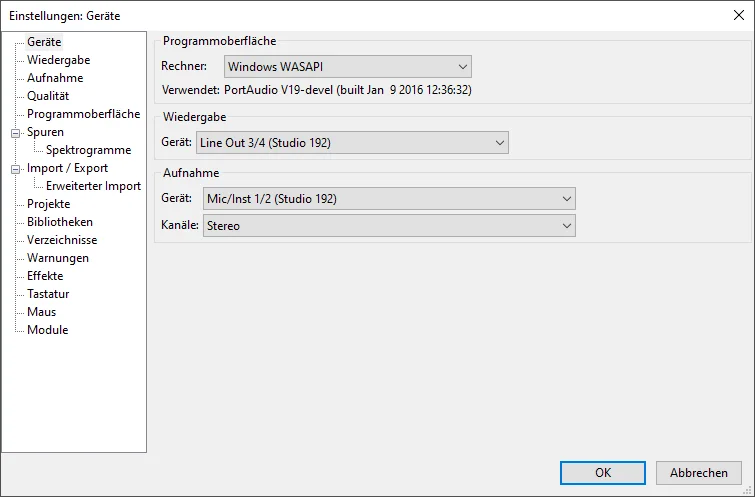Open the Module settings page

(47, 330)
